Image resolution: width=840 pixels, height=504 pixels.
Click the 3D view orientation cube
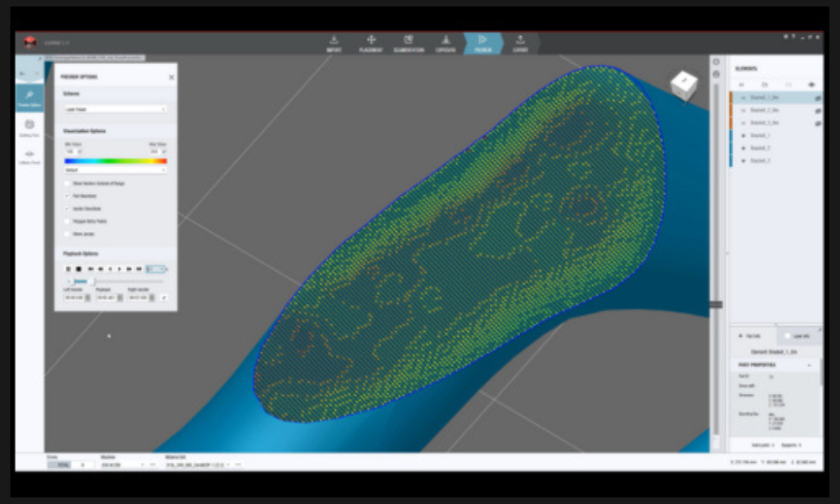pyautogui.click(x=683, y=85)
